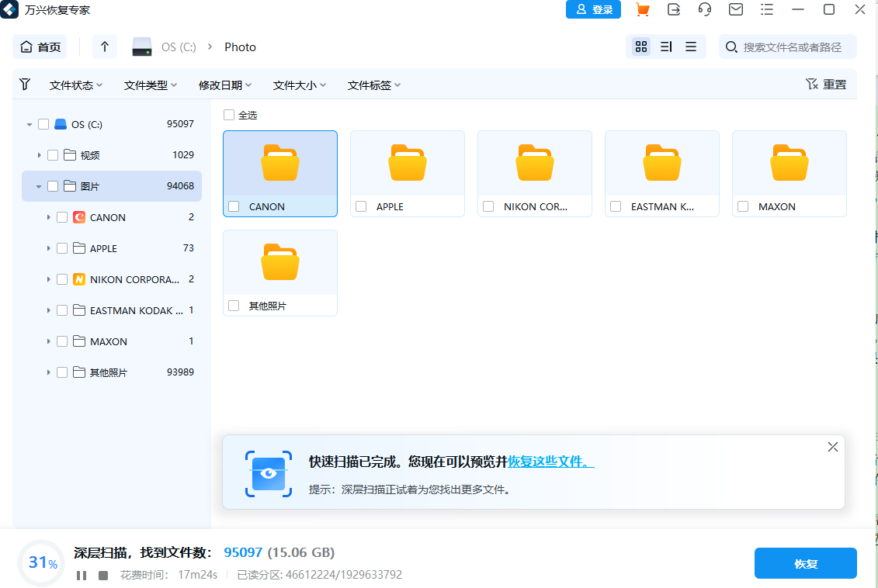Check the CANON folder checkbox

[x=233, y=206]
